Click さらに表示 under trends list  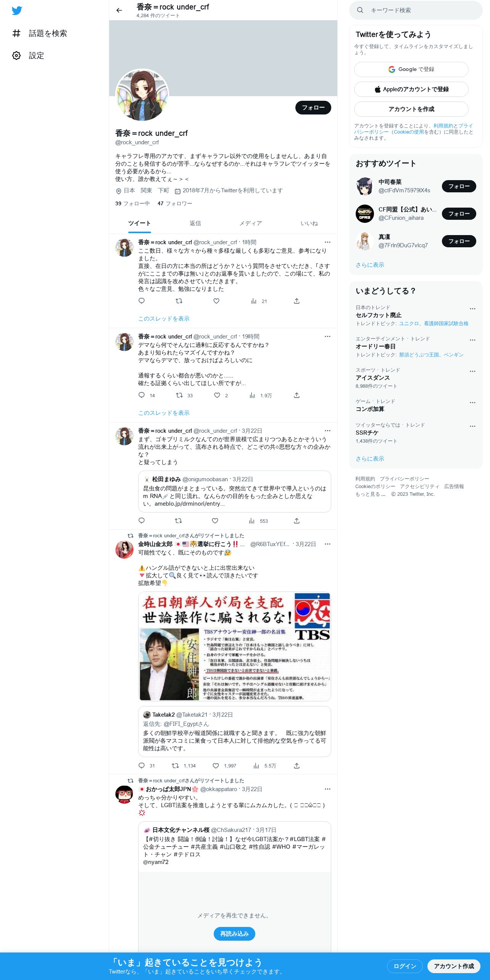point(370,459)
